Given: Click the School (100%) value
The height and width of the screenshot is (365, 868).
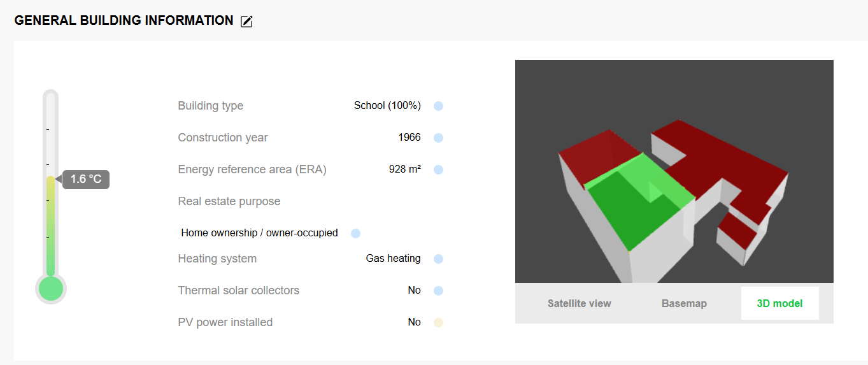Looking at the screenshot, I should pos(387,106).
